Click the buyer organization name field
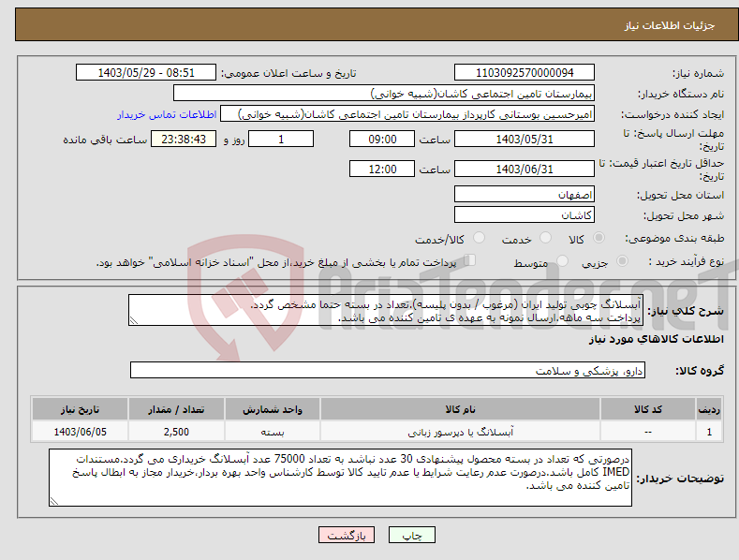The width and height of the screenshot is (739, 560). (x=384, y=94)
